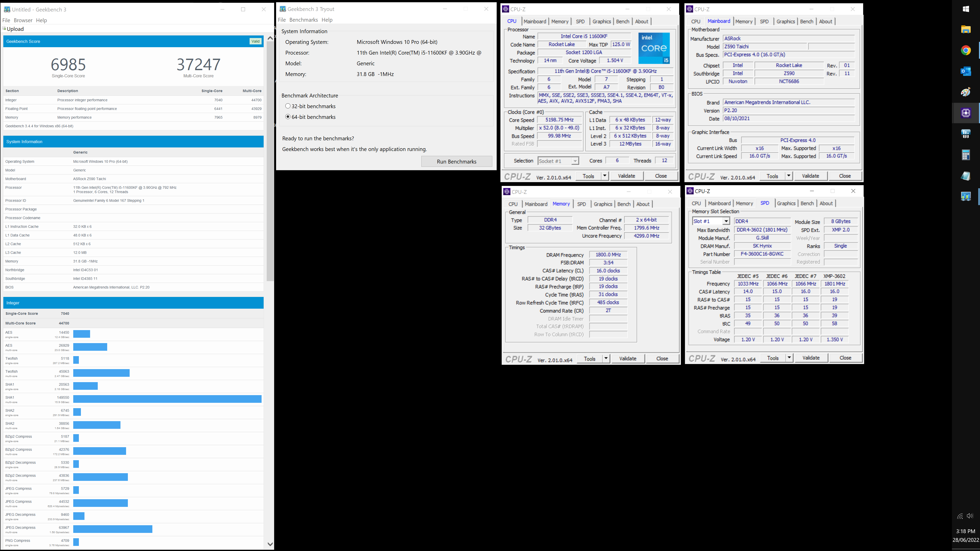Open the Browser menu in Geekbench 3

pyautogui.click(x=23, y=20)
